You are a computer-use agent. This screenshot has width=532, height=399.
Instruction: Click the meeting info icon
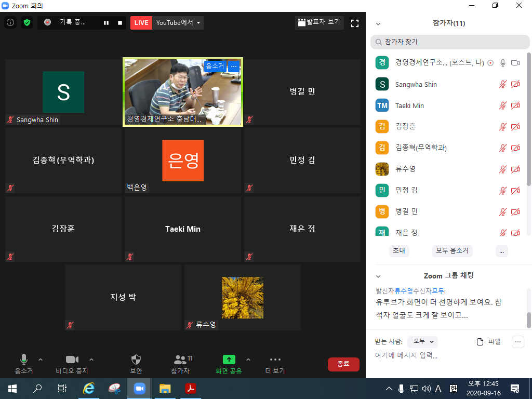10,23
